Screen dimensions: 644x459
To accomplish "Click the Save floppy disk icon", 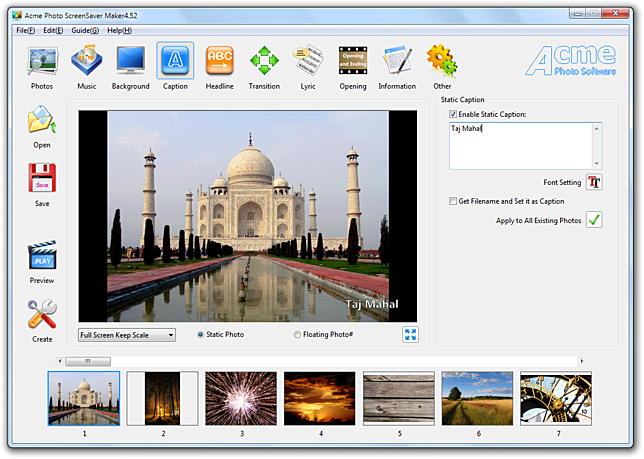I will click(x=42, y=178).
